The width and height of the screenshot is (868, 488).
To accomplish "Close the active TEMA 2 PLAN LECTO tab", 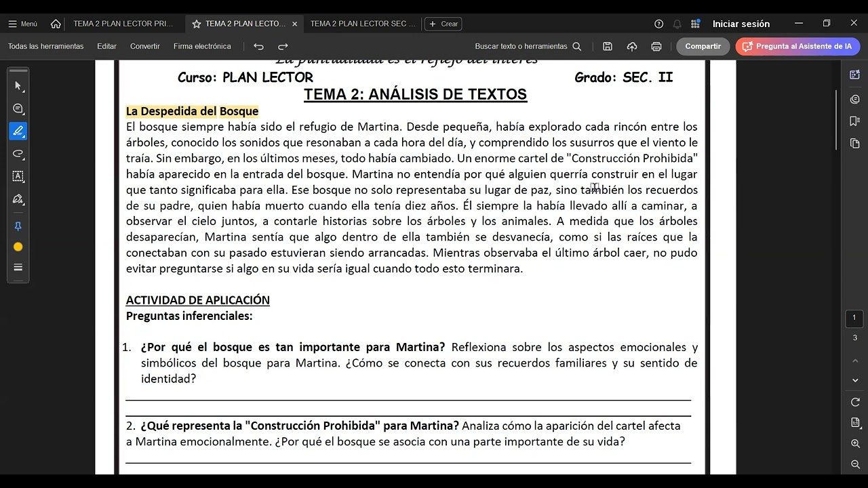I will (x=294, y=24).
